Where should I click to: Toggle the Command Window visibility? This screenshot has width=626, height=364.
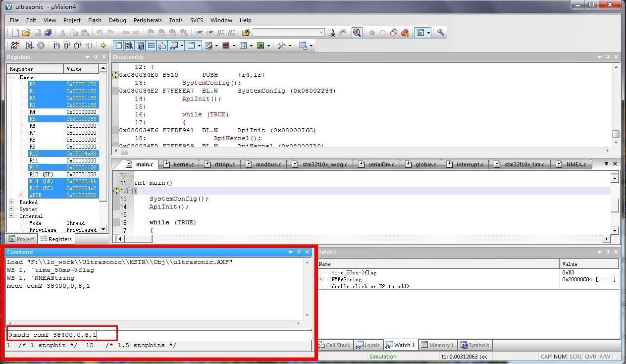point(117,45)
